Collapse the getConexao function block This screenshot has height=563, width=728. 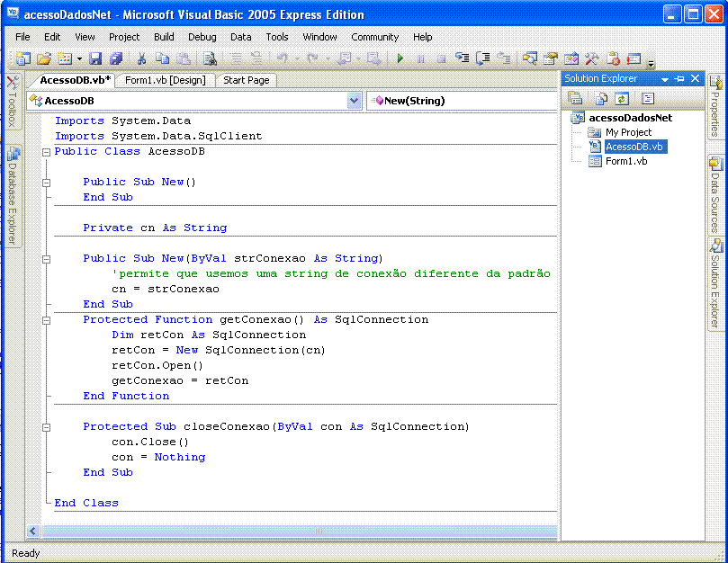46,320
